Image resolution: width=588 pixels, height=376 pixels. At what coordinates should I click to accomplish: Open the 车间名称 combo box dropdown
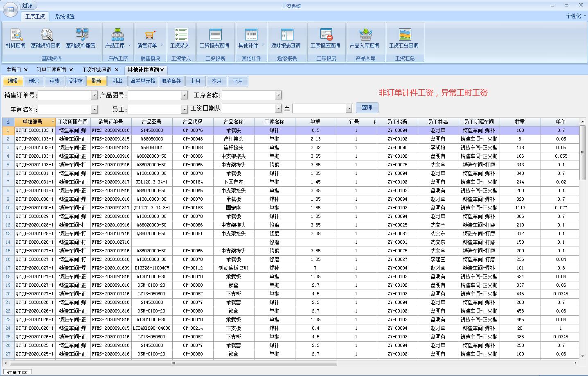tap(95, 109)
